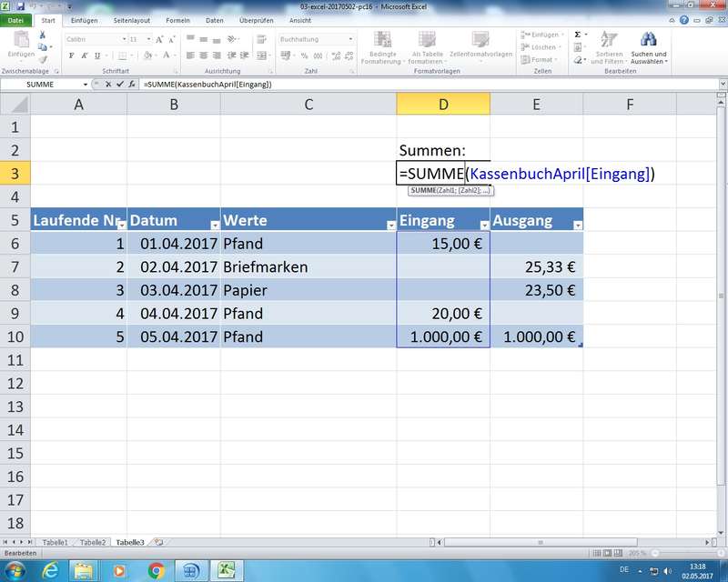Open the Ausgang column filter dropdown

click(x=578, y=226)
